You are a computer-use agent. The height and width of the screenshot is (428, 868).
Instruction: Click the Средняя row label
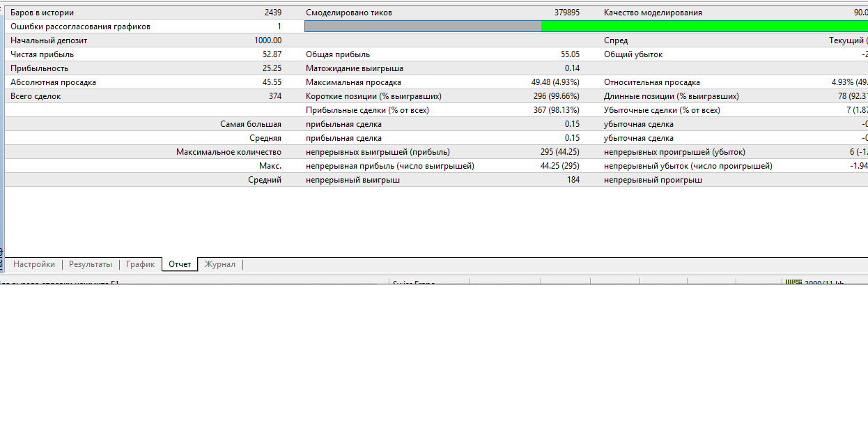pos(265,138)
